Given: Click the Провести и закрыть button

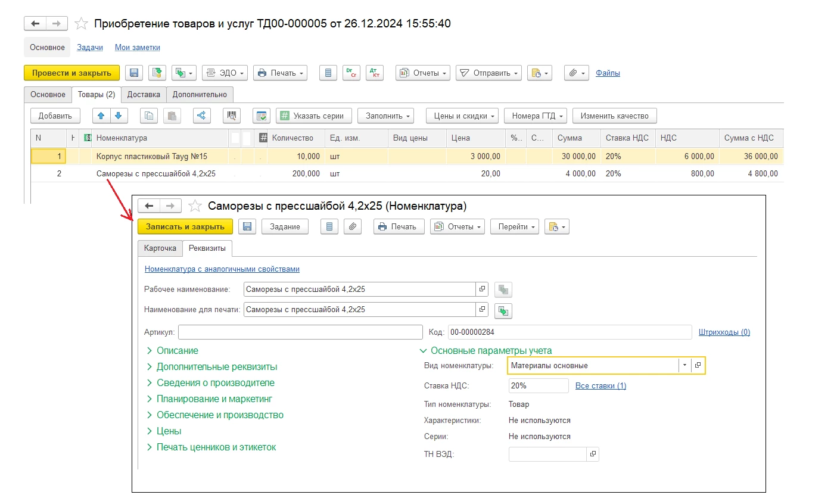Looking at the screenshot, I should 71,73.
